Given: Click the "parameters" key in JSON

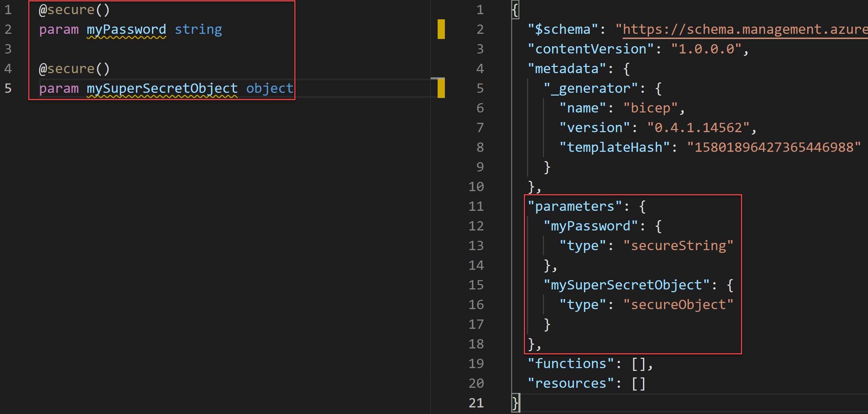Looking at the screenshot, I should point(575,206).
